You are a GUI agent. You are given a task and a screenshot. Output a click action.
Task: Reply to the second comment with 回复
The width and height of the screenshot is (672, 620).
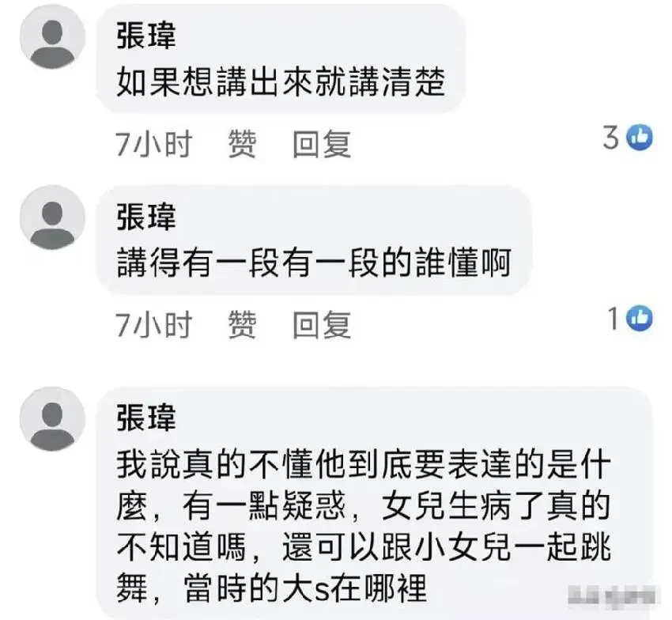(322, 324)
